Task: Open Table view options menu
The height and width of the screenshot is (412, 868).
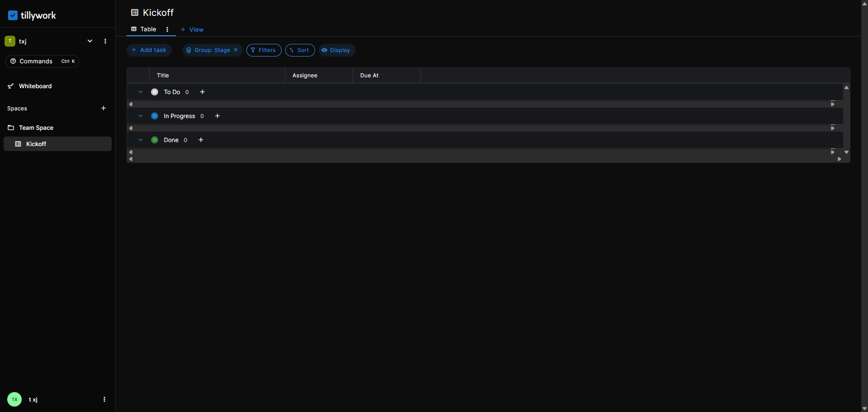Action: [x=167, y=29]
